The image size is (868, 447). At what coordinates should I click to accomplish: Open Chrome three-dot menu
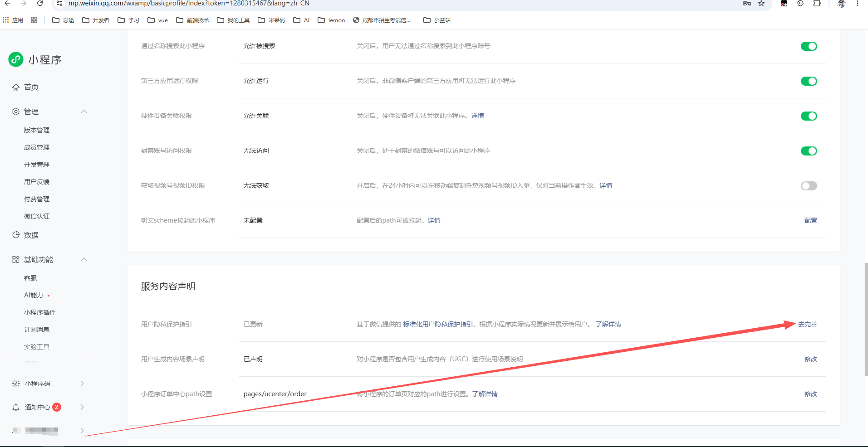858,3
